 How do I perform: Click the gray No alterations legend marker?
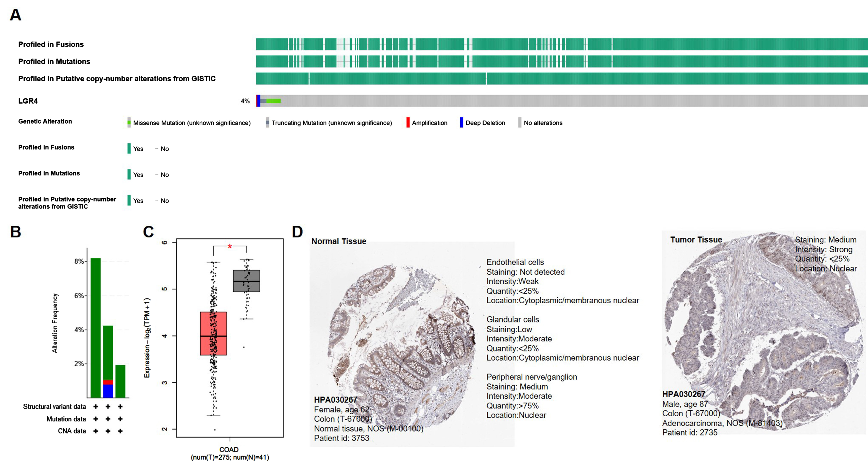pyautogui.click(x=520, y=123)
